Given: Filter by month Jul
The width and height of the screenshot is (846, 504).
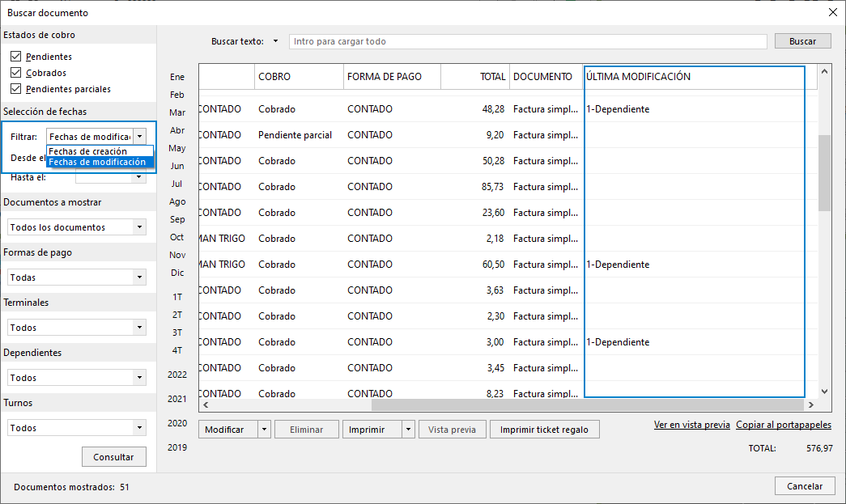Looking at the screenshot, I should pyautogui.click(x=177, y=184).
